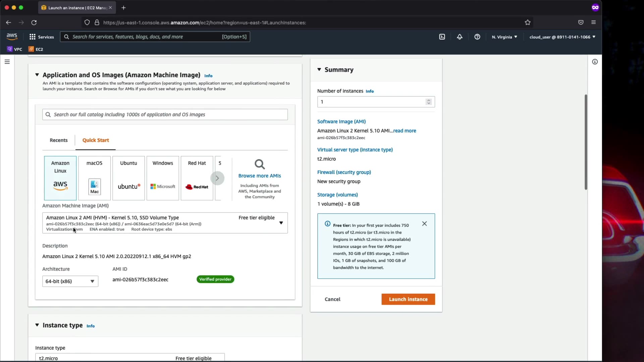The image size is (644, 362).
Task: Open the info panel icon at right
Action: (x=595, y=62)
